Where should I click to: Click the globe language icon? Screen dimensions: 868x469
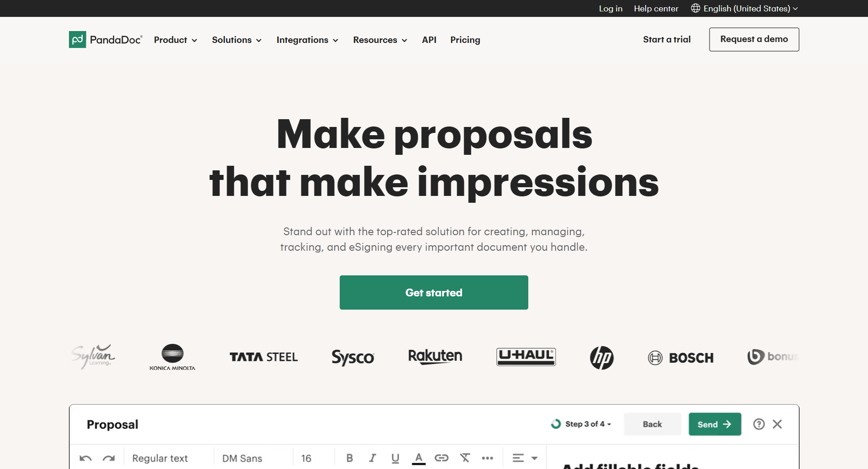tap(695, 8)
